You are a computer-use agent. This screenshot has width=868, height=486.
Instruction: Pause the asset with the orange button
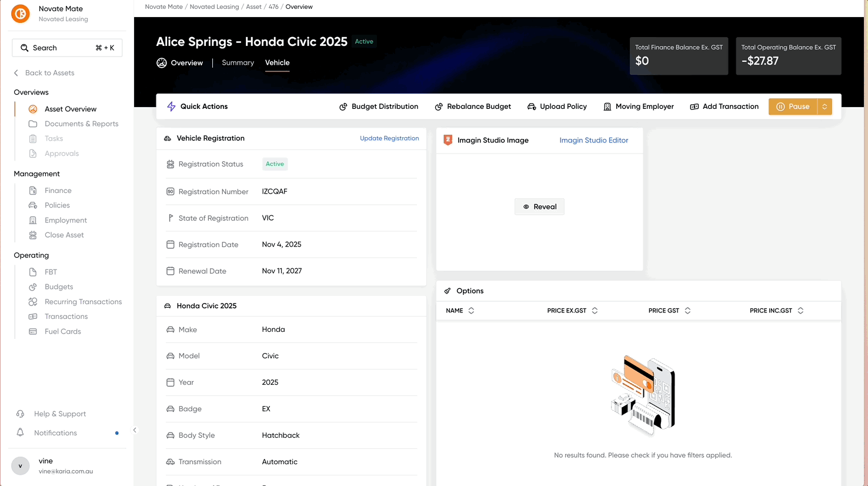point(793,106)
